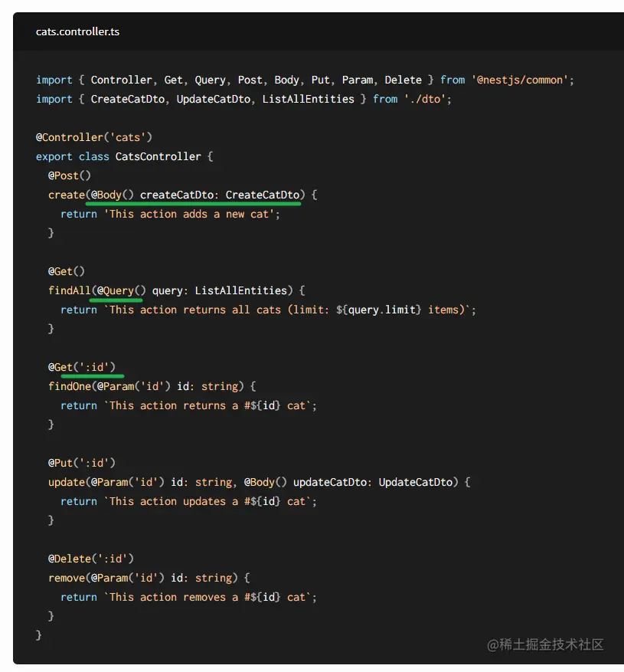Viewport: 624px width, 672px height.
Task: Click the findAll method name
Action: click(x=70, y=291)
